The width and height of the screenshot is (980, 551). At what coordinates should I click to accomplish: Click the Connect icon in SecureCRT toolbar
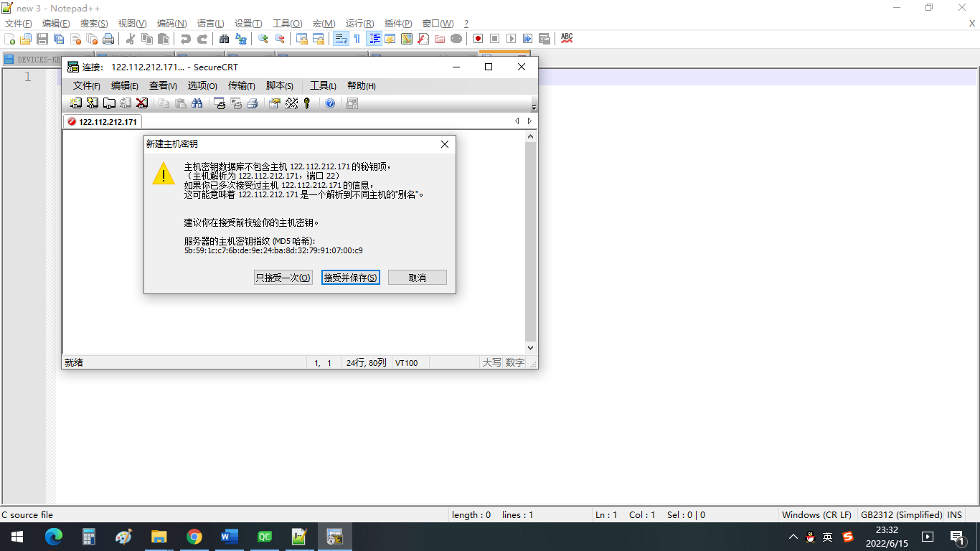tap(76, 103)
